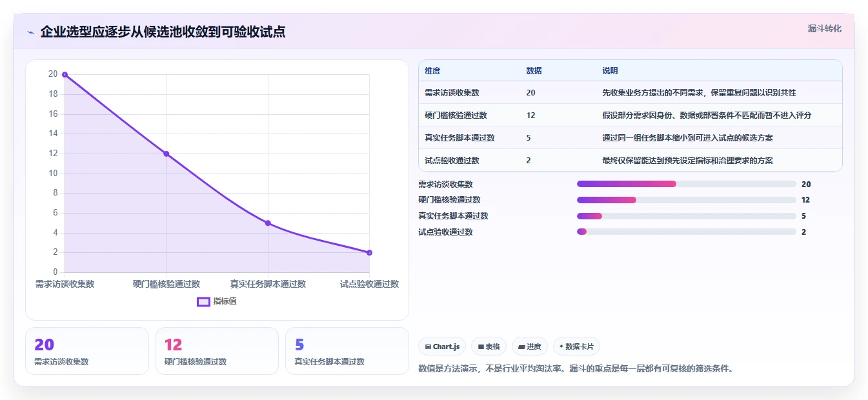Image resolution: width=868 pixels, height=400 pixels.
Task: Click the icon inside the Chart.js chip
Action: [428, 347]
